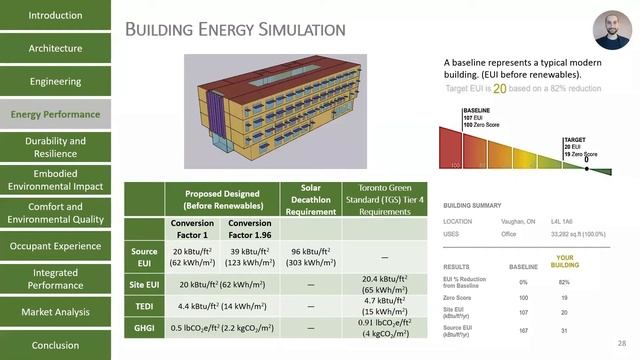Select the Site EUI row label
The height and width of the screenshot is (360, 640).
point(144,285)
